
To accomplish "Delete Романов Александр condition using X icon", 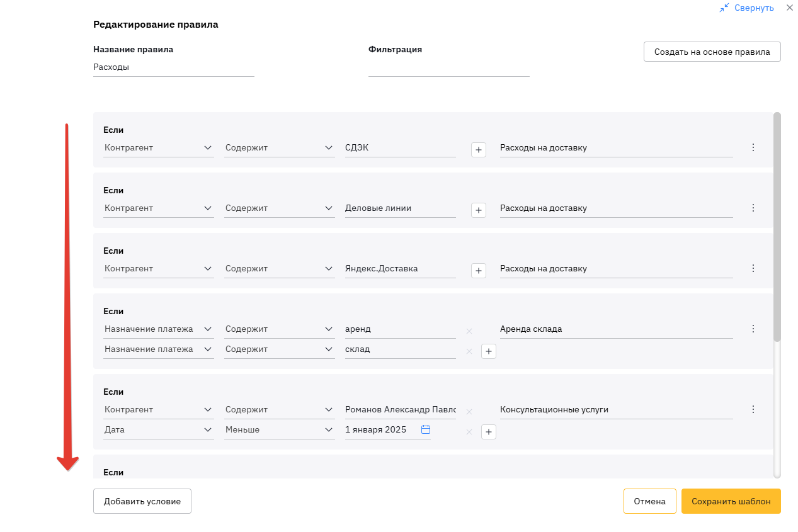I will [469, 412].
